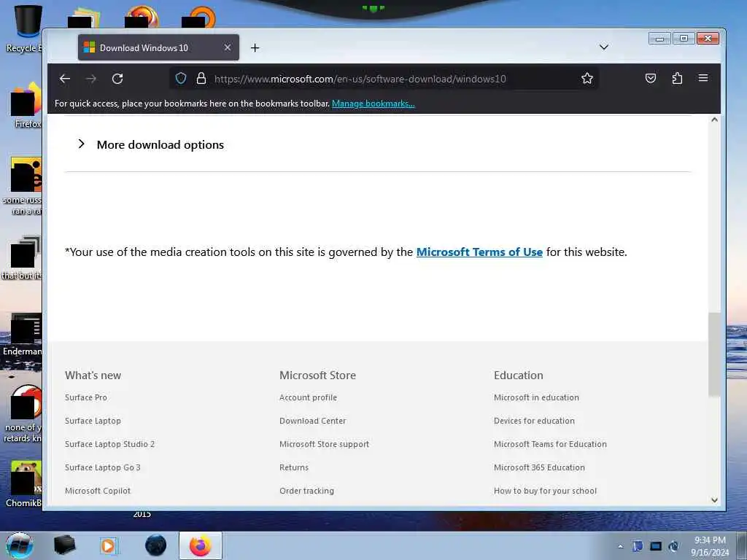Open the Microsoft Terms of Use link

tap(479, 252)
